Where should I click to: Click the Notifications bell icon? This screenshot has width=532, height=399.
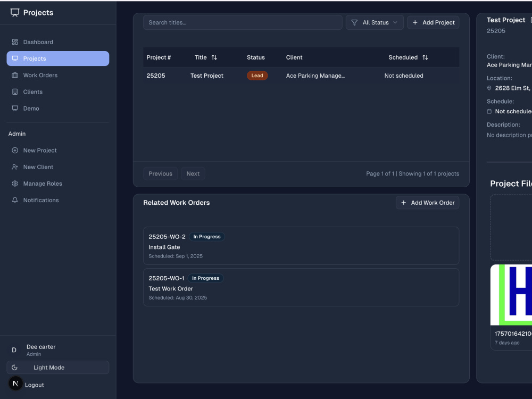pos(15,200)
